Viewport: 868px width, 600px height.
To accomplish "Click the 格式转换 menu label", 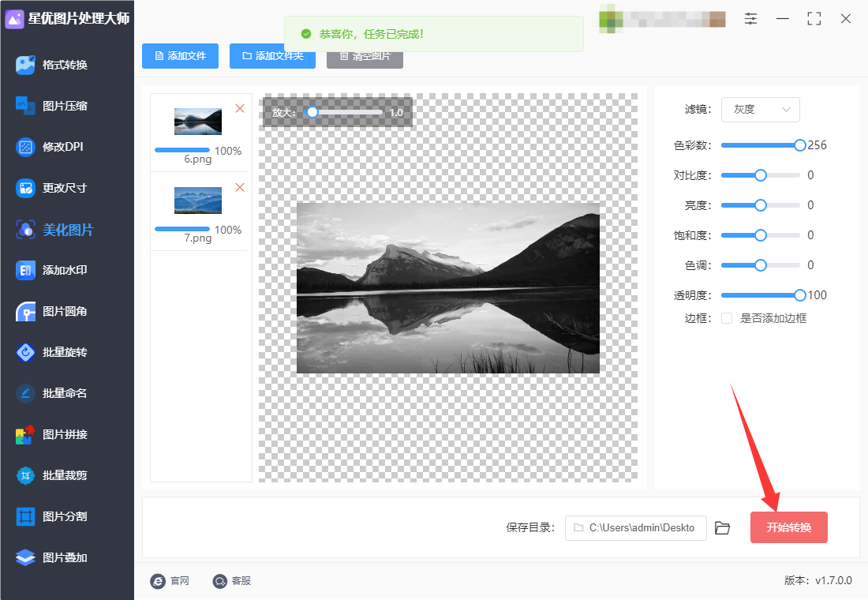I will (x=65, y=65).
